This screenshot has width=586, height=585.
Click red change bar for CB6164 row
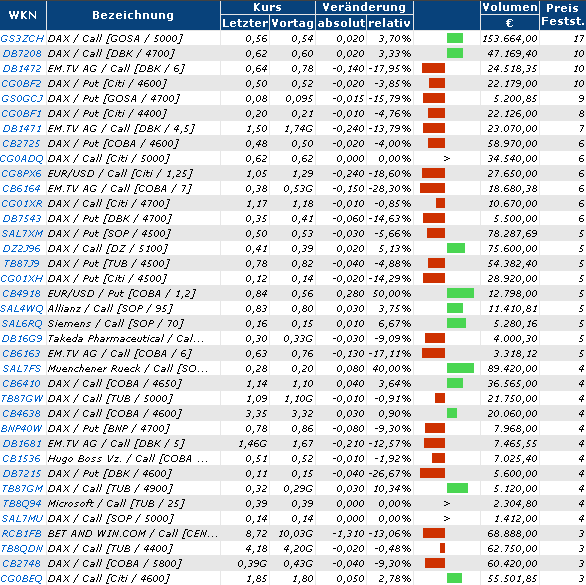(x=432, y=188)
